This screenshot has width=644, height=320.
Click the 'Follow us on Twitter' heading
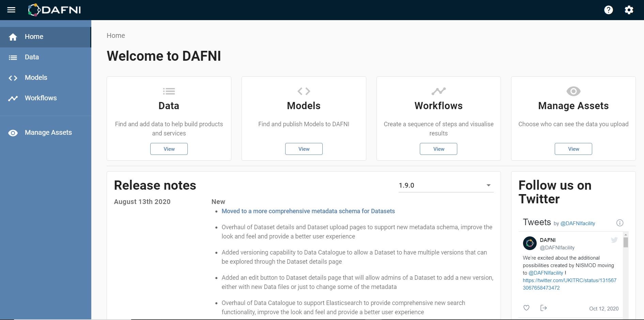coord(555,192)
